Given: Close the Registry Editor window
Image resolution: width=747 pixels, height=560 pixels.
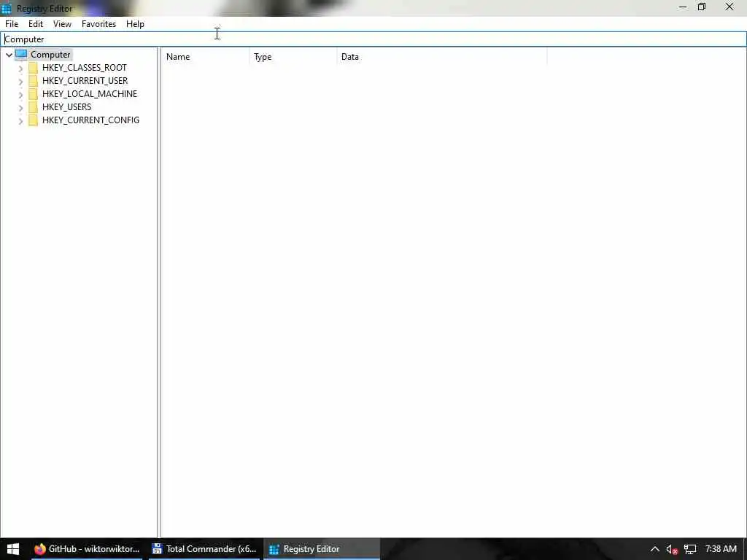Looking at the screenshot, I should pyautogui.click(x=729, y=7).
